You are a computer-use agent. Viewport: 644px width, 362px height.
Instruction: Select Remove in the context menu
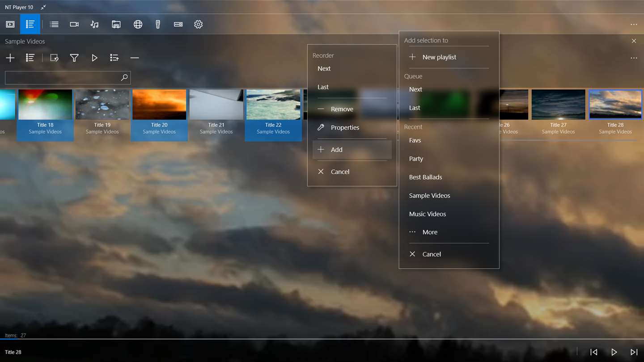352,109
